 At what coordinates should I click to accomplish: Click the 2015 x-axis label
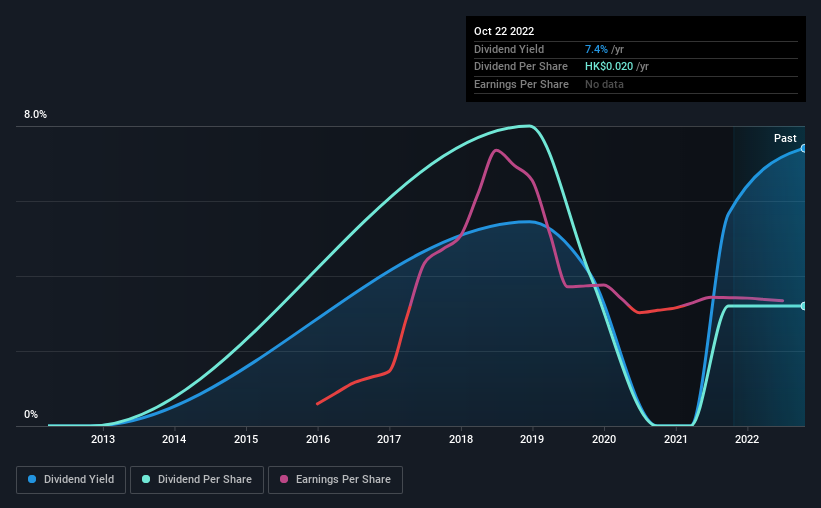tap(246, 439)
